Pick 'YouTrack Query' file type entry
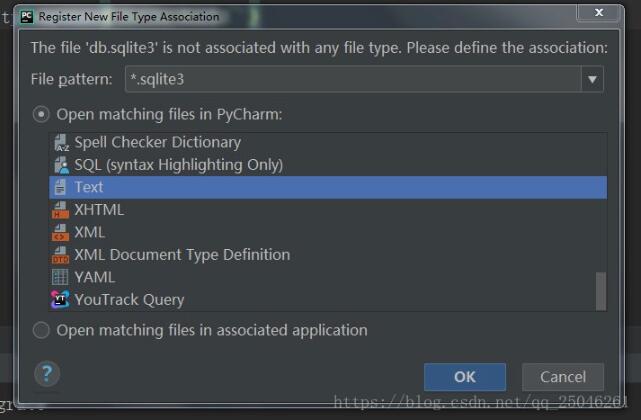Viewport: 641px width, 420px height. coord(129,299)
